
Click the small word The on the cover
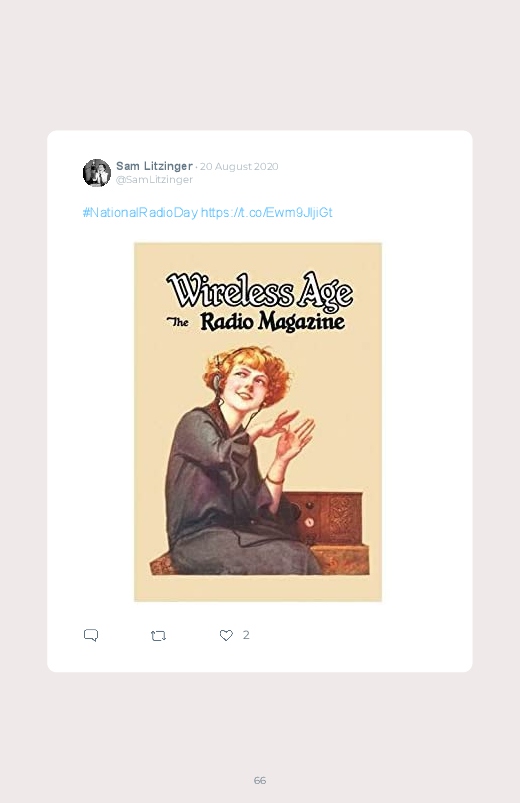(178, 322)
